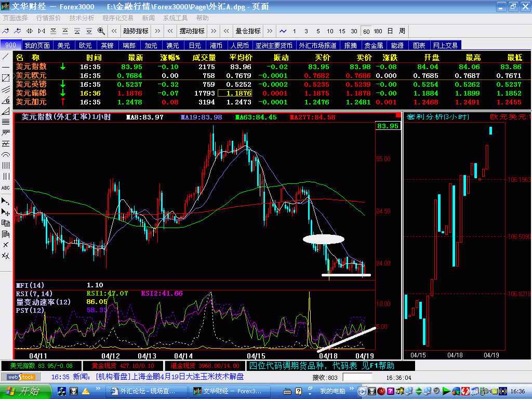The image size is (532, 399).
Task: Select the parallel lines drawing tool
Action: pos(5,89)
